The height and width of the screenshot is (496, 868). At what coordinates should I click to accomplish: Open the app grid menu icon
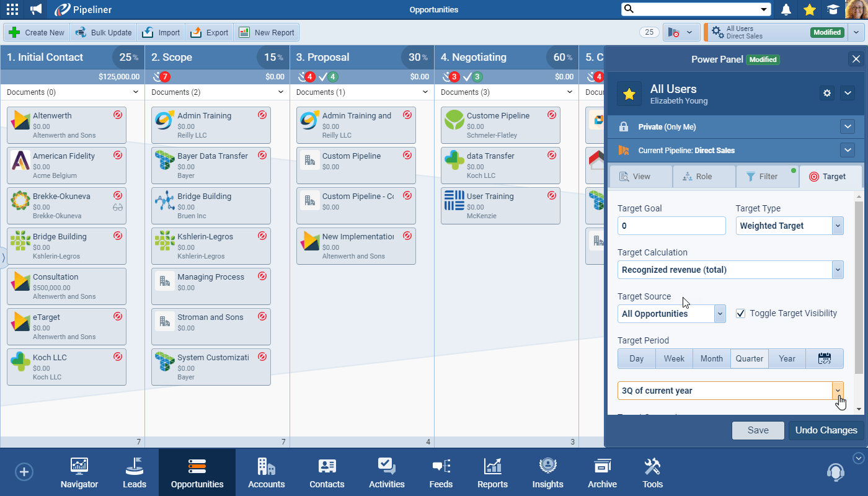[x=12, y=9]
